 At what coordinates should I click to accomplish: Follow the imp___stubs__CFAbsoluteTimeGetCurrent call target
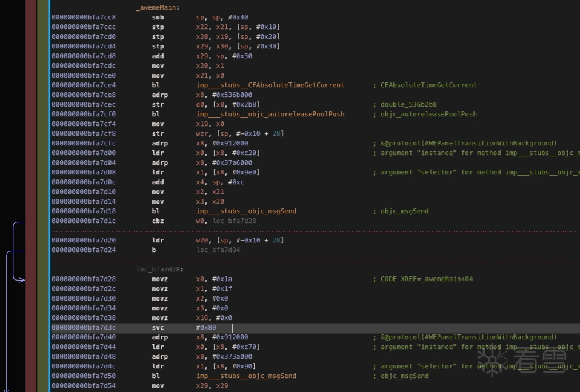[270, 85]
